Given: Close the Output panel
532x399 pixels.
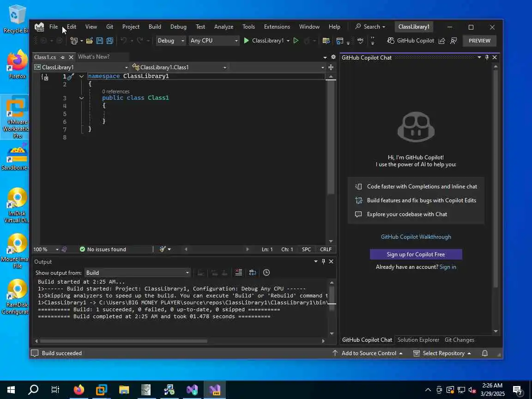Looking at the screenshot, I should (332, 261).
